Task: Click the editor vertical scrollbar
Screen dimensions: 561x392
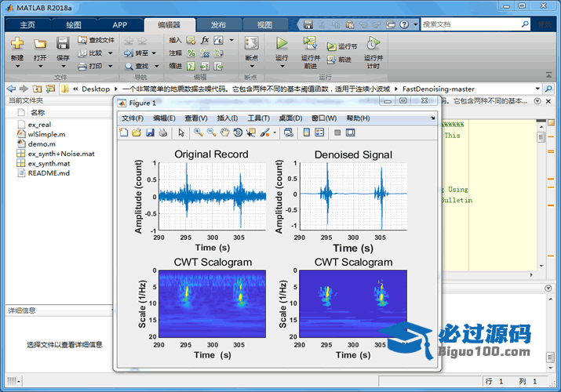Action: click(x=541, y=194)
